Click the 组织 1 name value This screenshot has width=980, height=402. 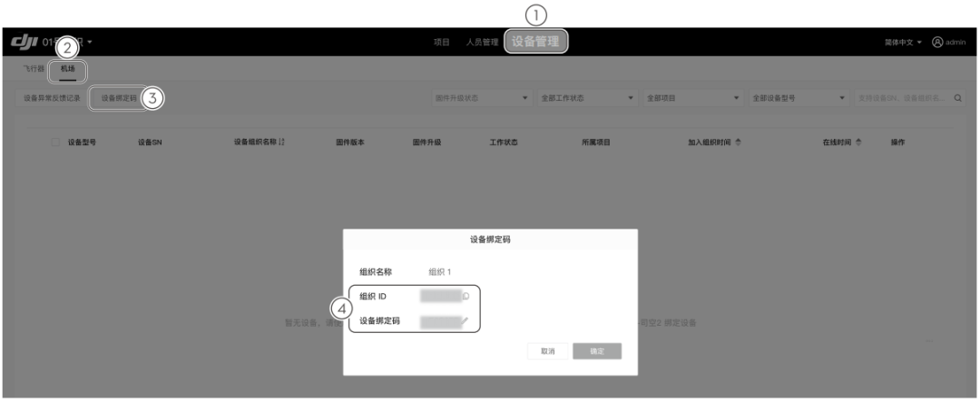click(x=439, y=272)
